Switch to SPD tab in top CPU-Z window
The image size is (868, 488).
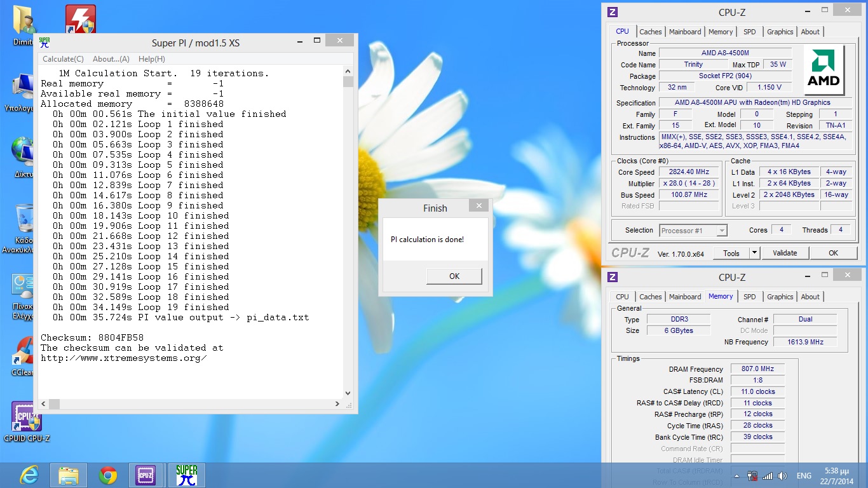(x=750, y=32)
